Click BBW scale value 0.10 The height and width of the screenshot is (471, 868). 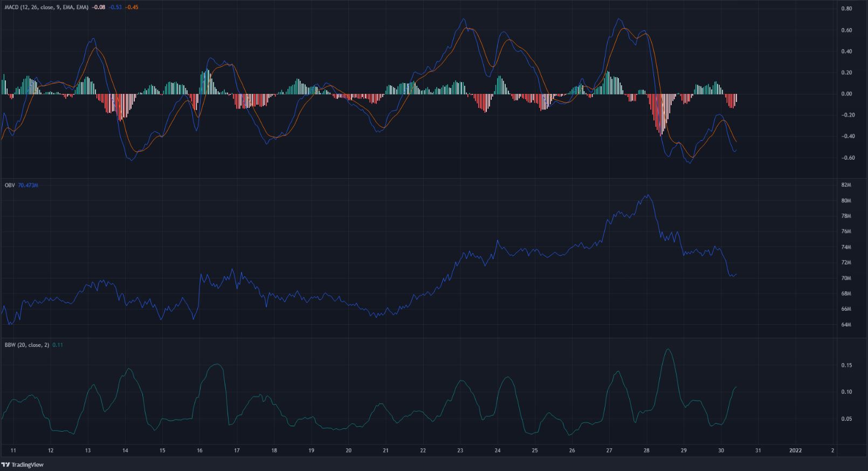[x=846, y=392]
